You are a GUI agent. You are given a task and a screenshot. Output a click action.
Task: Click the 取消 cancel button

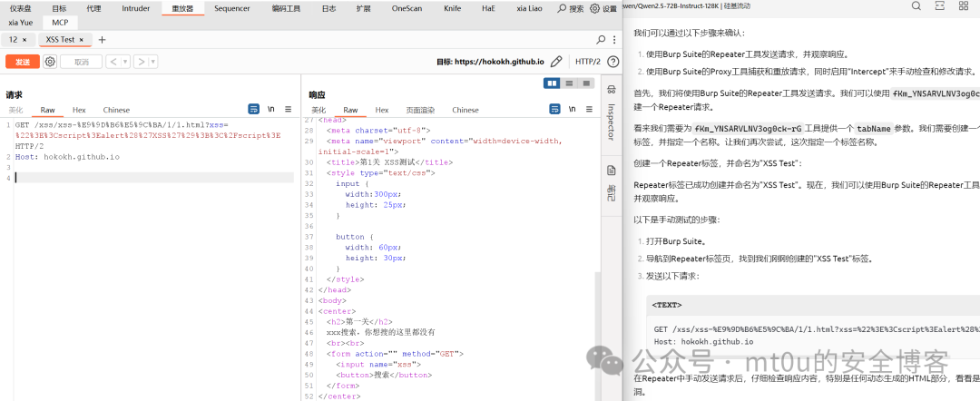pos(82,62)
